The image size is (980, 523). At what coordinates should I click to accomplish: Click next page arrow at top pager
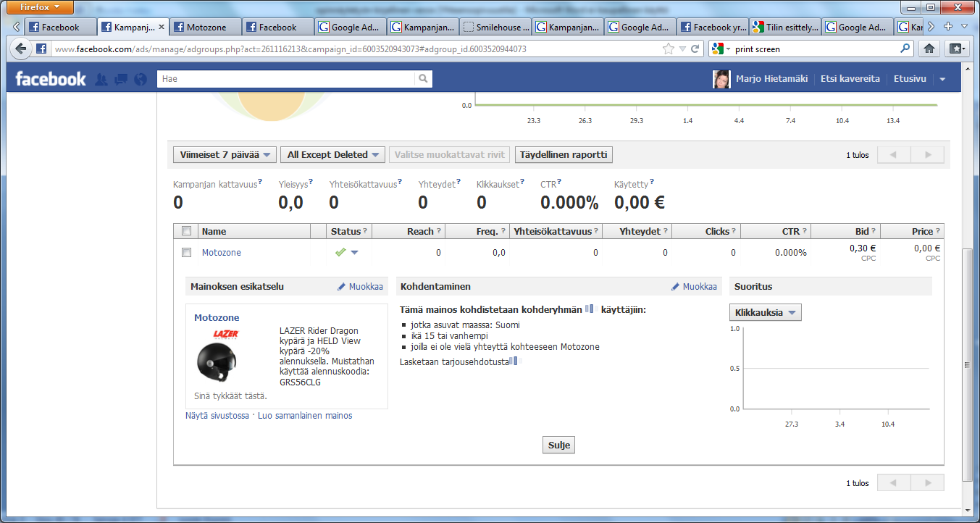point(927,155)
